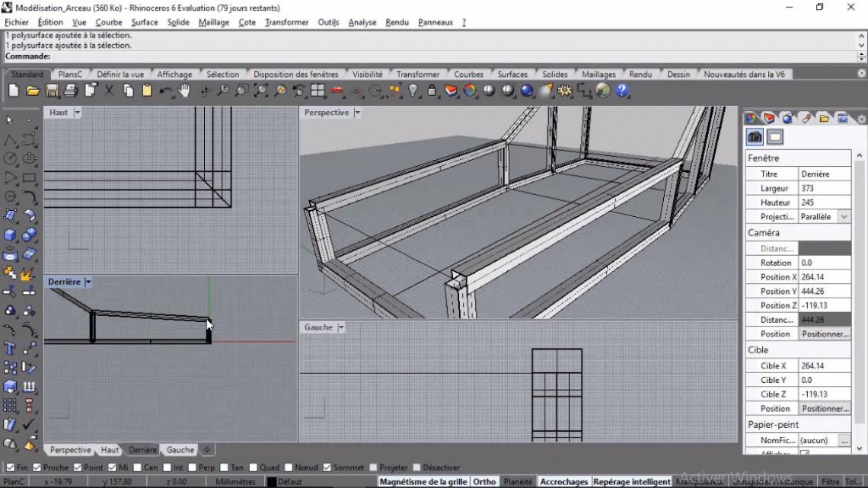
Task: Open the Maillage menu
Action: click(213, 22)
